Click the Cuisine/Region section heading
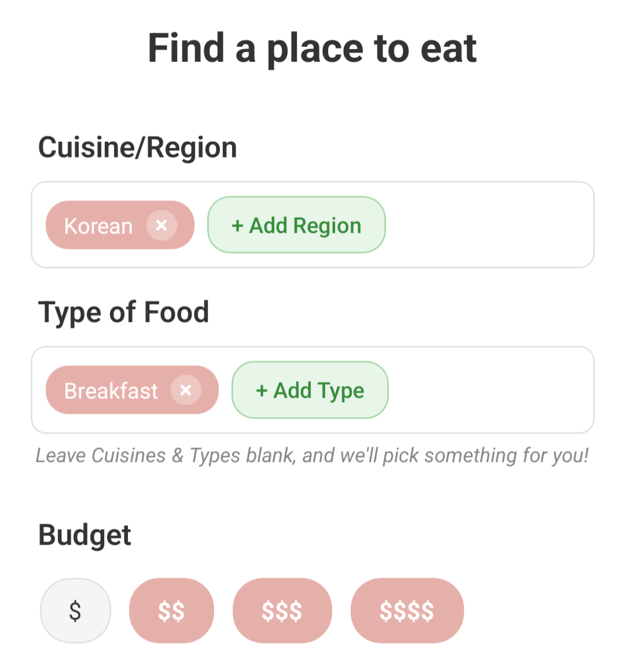 point(138,148)
